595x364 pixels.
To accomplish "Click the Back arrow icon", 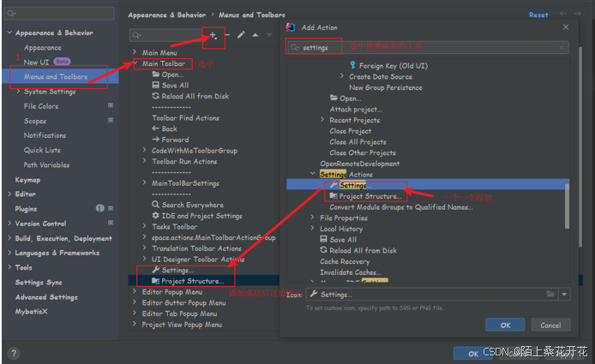I will click(155, 128).
